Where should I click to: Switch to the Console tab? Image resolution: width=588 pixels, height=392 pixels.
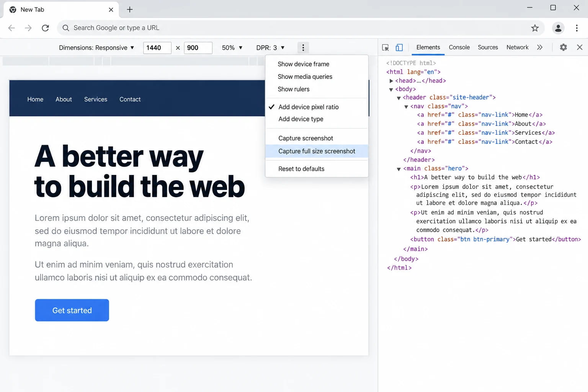[459, 47]
